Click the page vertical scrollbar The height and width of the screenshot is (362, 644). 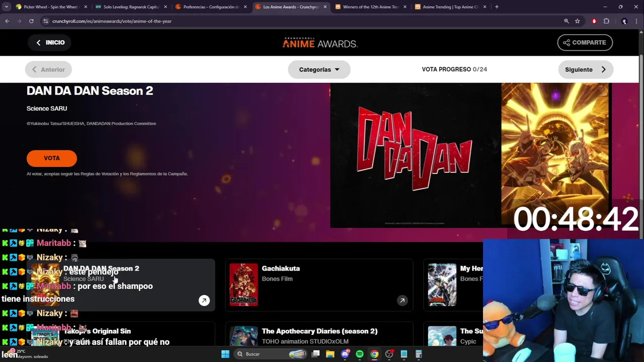[641, 146]
